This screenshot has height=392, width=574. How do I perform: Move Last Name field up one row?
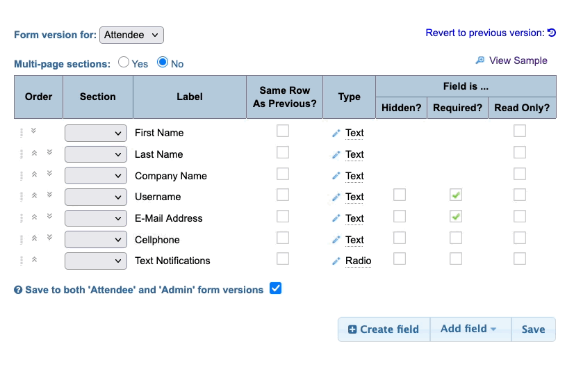(34, 153)
